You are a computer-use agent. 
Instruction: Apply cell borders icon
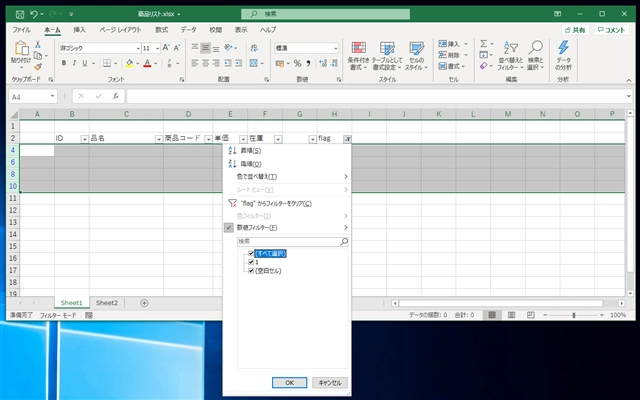point(107,63)
